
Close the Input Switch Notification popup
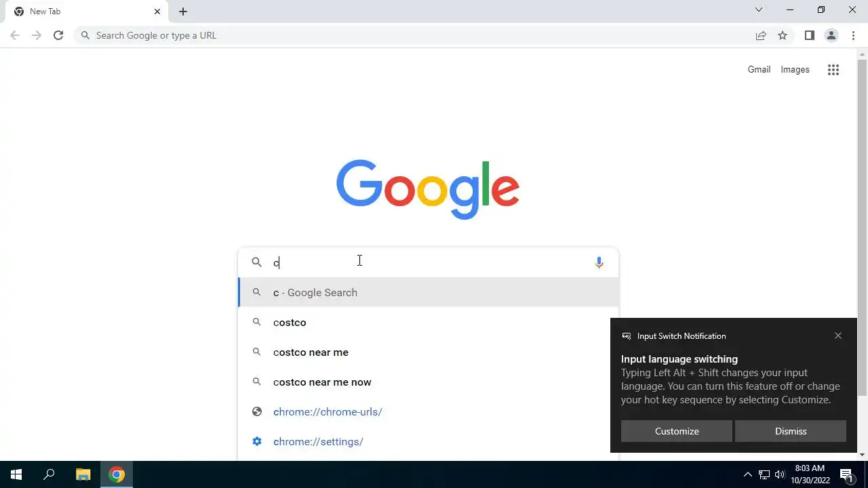[838, 335]
